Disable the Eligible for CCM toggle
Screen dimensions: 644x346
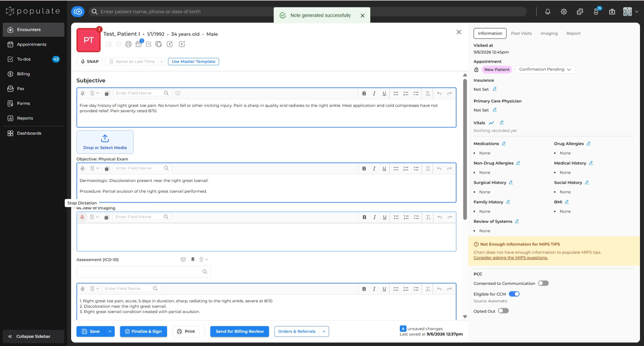click(x=514, y=294)
